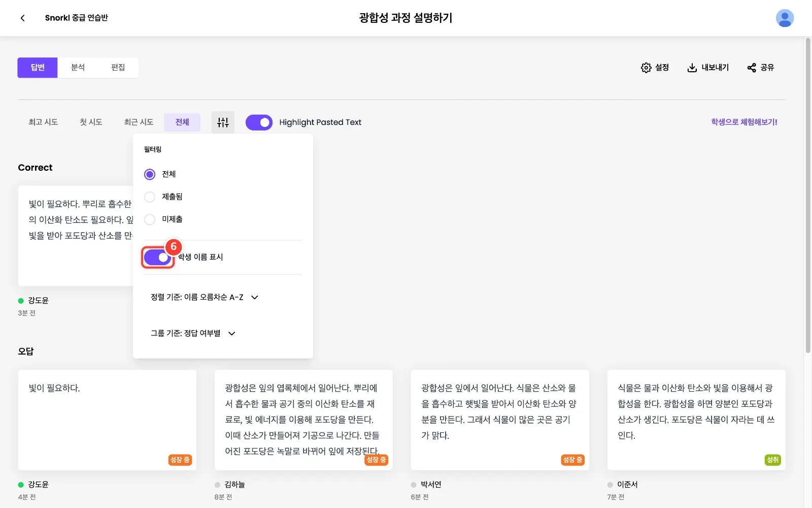Click 학생으로 체험해보기! link

point(744,122)
